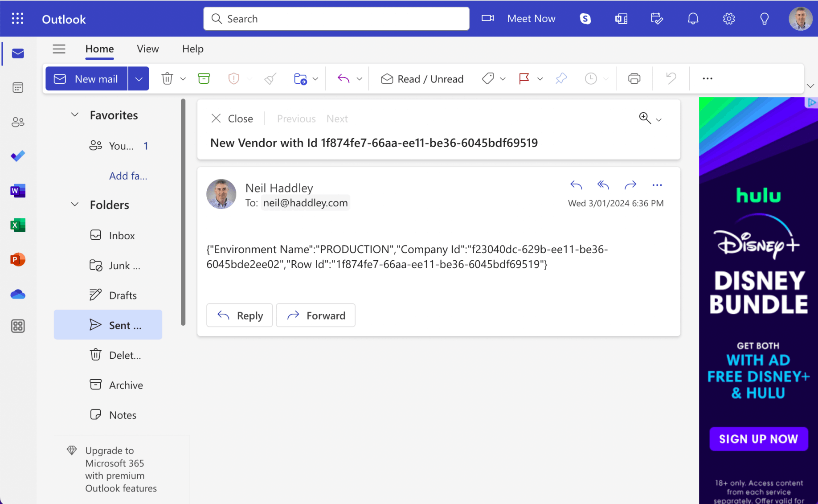Close the open message
The image size is (818, 504).
(232, 119)
